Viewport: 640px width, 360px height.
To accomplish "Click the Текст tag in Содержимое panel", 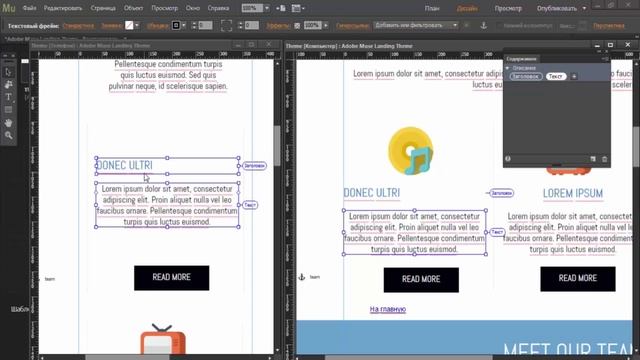I will 556,76.
